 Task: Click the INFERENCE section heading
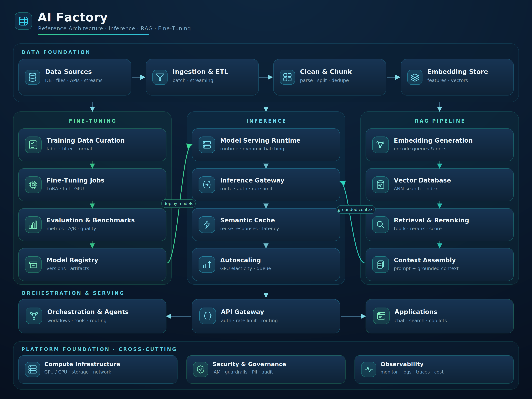(266, 121)
